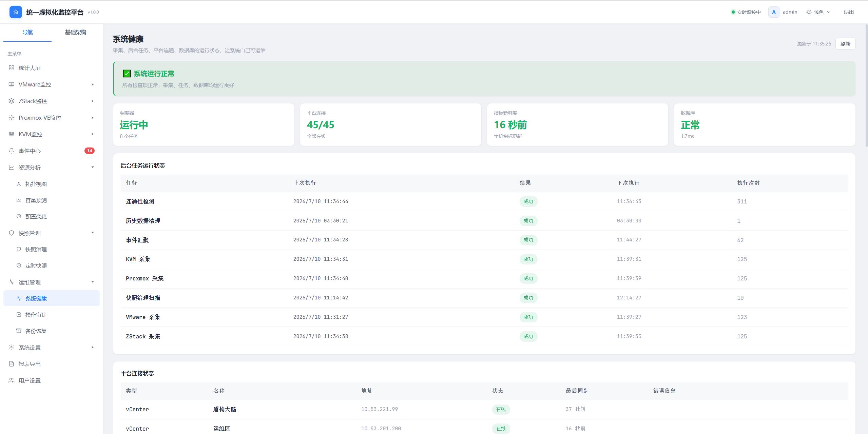This screenshot has width=868, height=434.
Task: Collapse the 资源分析 menu group
Action: click(93, 167)
